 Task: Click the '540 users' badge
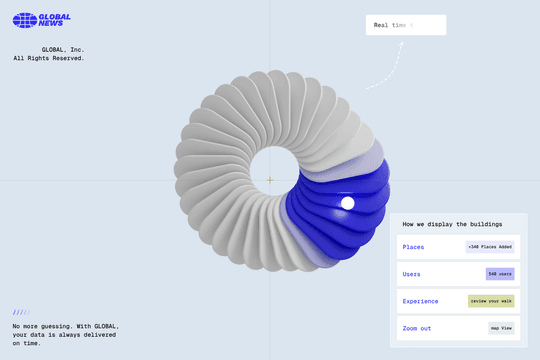(500, 274)
